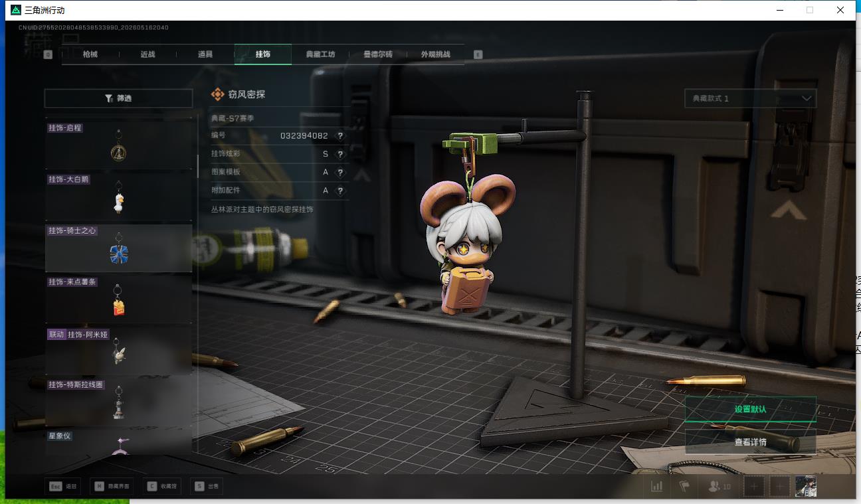This screenshot has height=504, width=861.
Task: Open the bar-chart statistics icon
Action: coord(657,487)
